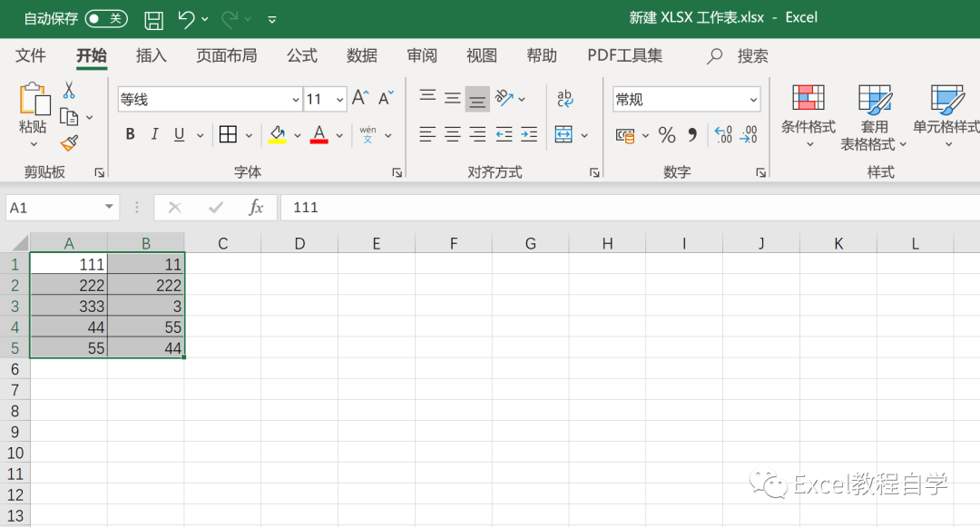Viewport: 980px width, 527px height.
Task: Decrease decimal places icon
Action: pos(748,134)
